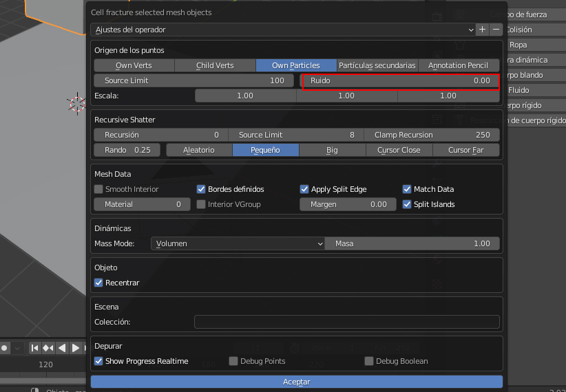Toggle auto keying record button
566x392 pixels.
coord(5,348)
